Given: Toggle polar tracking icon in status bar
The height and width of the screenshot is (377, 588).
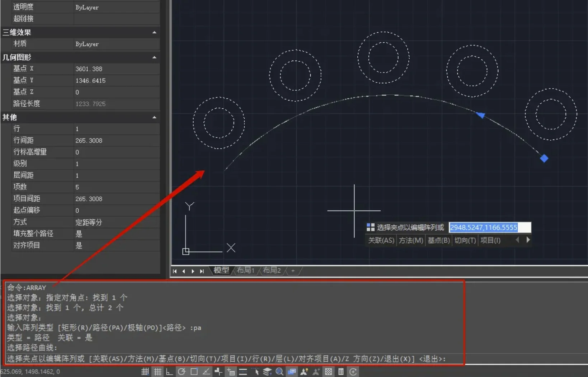Looking at the screenshot, I should pyautogui.click(x=182, y=372).
